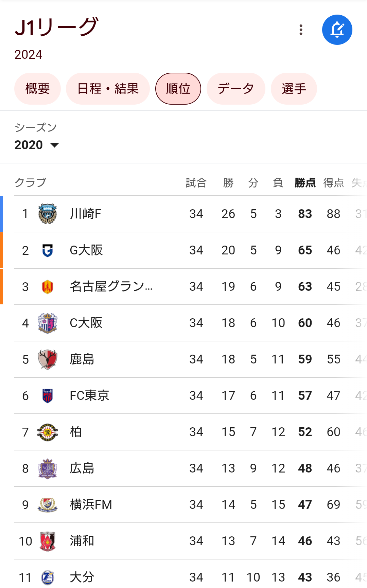
Task: Tap the blue notification bell button
Action: [x=337, y=30]
